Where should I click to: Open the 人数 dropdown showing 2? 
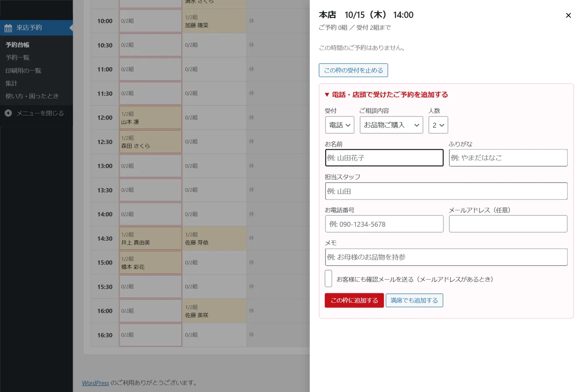click(x=438, y=125)
